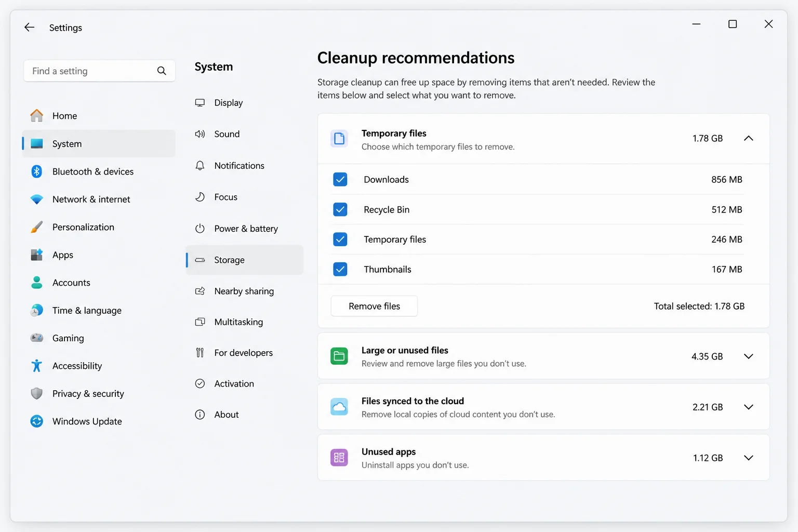The image size is (798, 532).
Task: Click the Multitasking windows icon
Action: click(200, 322)
